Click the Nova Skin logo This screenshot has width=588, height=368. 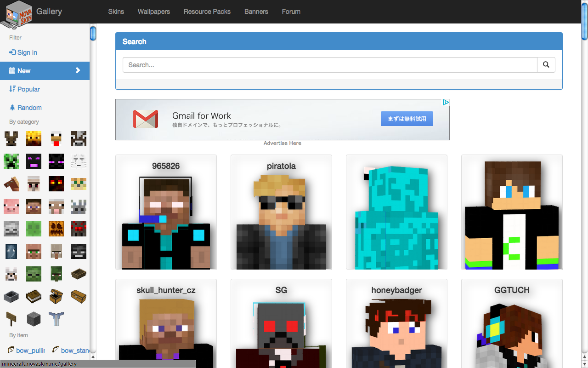tap(16, 14)
